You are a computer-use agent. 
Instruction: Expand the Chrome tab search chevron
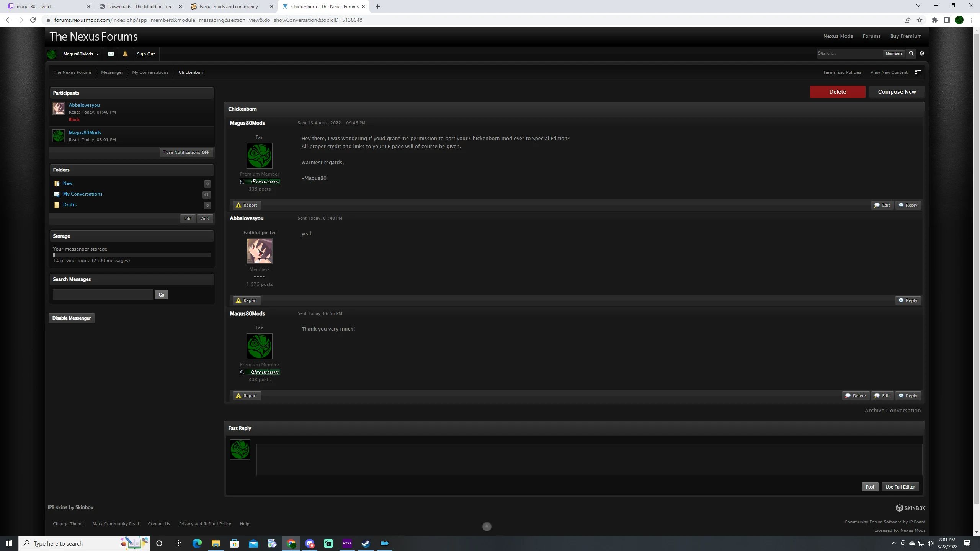pyautogui.click(x=918, y=6)
